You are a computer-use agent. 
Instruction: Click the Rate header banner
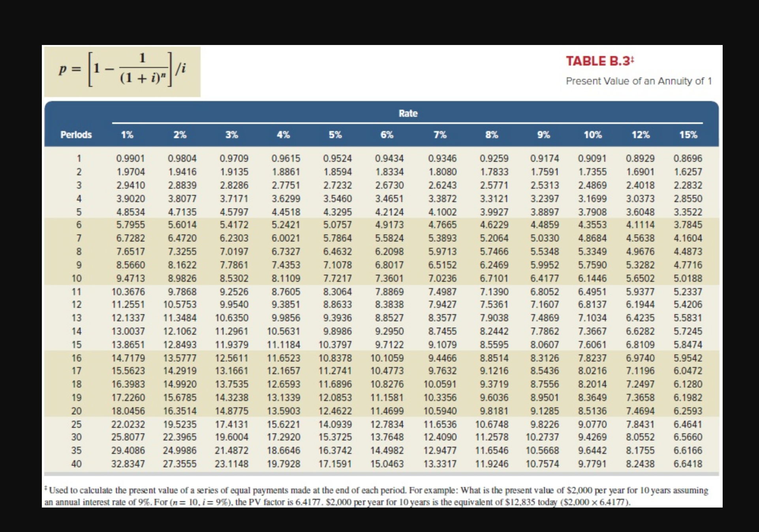[409, 113]
